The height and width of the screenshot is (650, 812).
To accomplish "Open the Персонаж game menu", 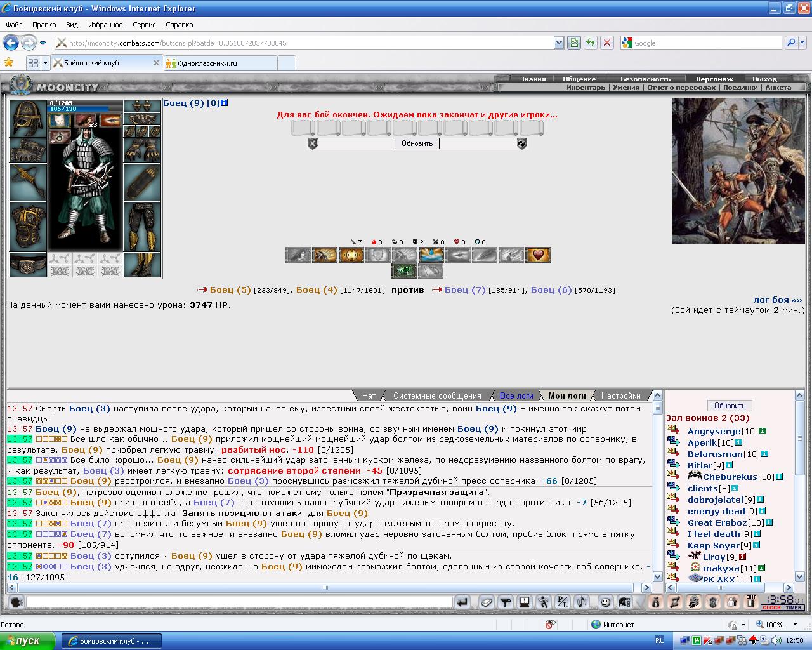I will (x=714, y=79).
